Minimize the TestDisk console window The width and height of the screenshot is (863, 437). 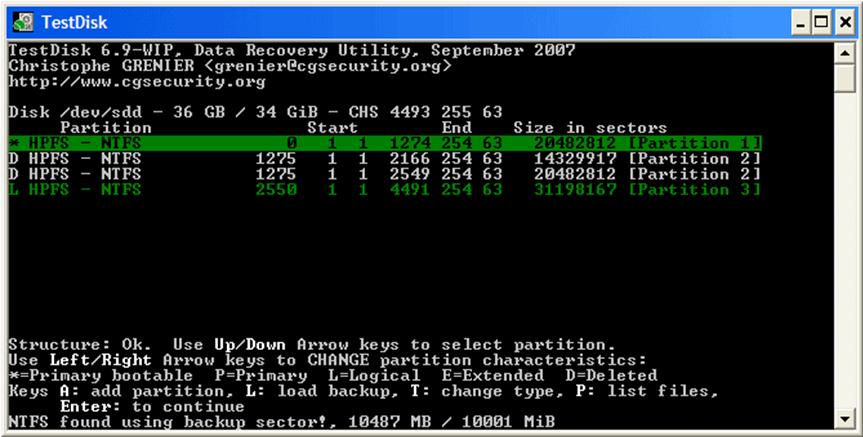pos(798,21)
